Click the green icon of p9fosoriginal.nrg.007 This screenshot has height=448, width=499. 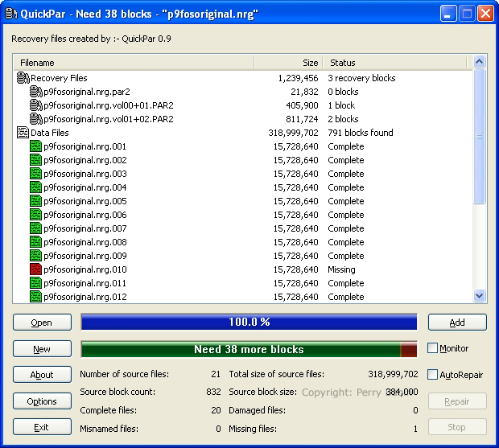click(x=35, y=228)
